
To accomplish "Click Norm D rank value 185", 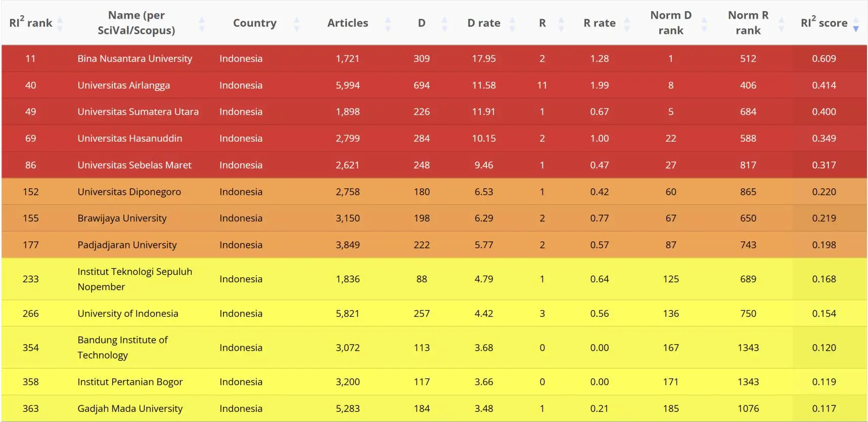I will tap(671, 409).
